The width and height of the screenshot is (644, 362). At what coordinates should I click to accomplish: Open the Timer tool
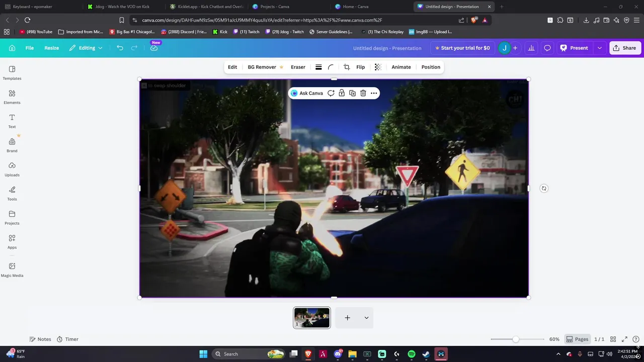[67, 339]
